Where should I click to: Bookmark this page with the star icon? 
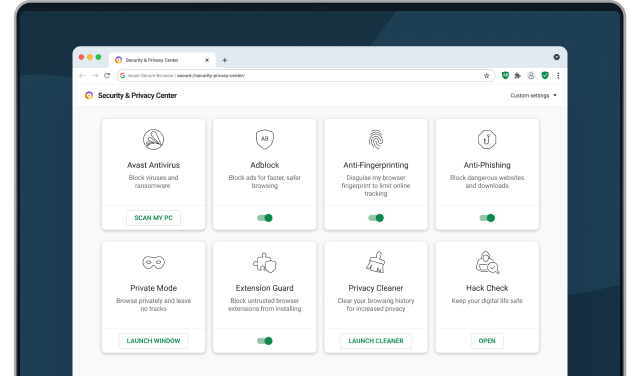(487, 76)
